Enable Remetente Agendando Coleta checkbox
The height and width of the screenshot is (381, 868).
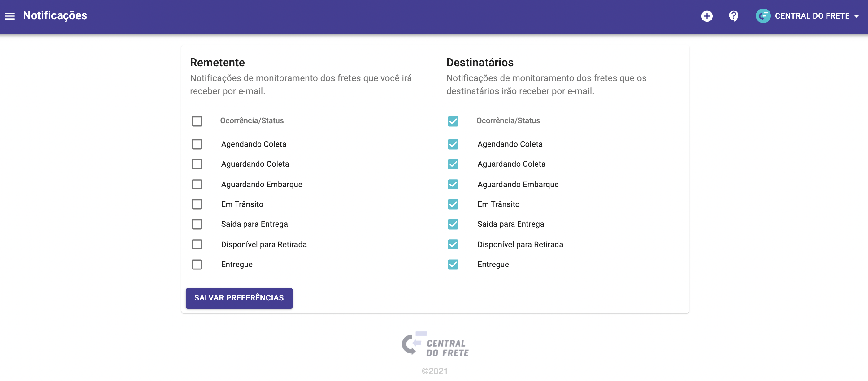pyautogui.click(x=197, y=144)
